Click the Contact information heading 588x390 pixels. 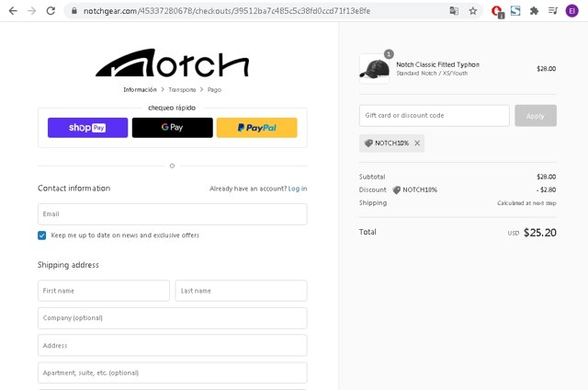tap(74, 189)
